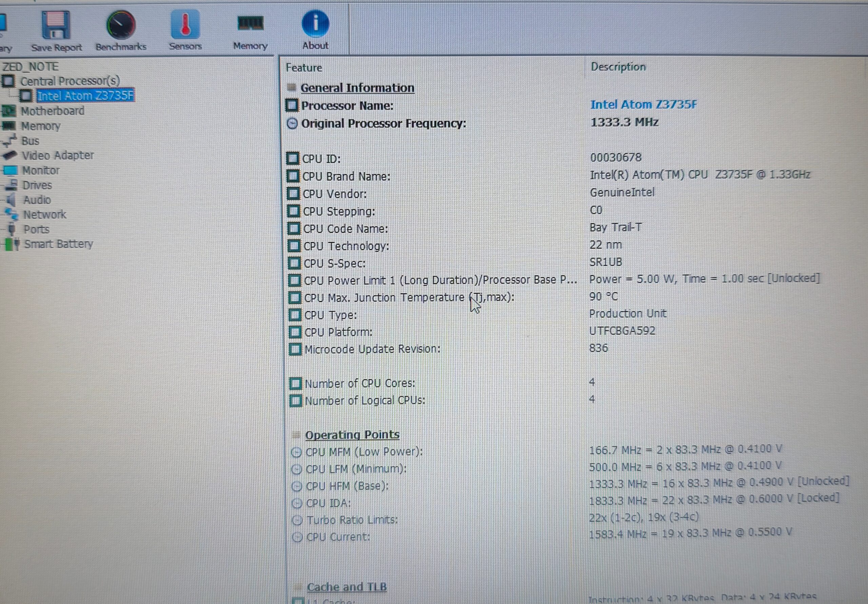
Task: Click the CPU Stepping row label
Action: 339,211
